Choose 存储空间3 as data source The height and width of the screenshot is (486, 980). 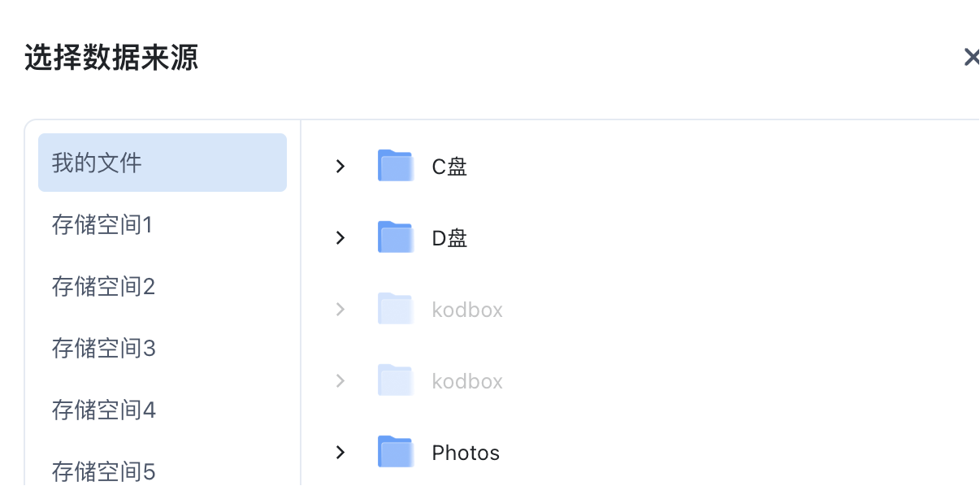[163, 348]
